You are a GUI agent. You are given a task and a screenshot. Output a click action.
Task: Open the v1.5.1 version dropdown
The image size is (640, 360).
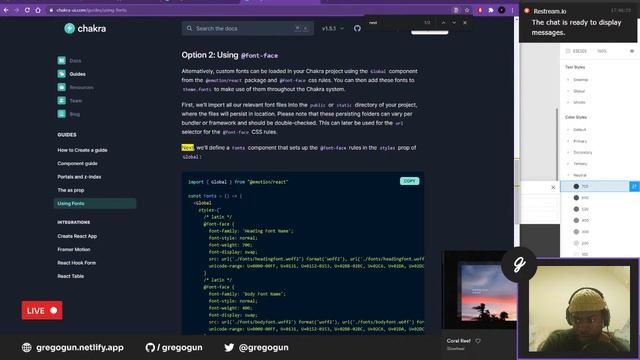click(333, 29)
